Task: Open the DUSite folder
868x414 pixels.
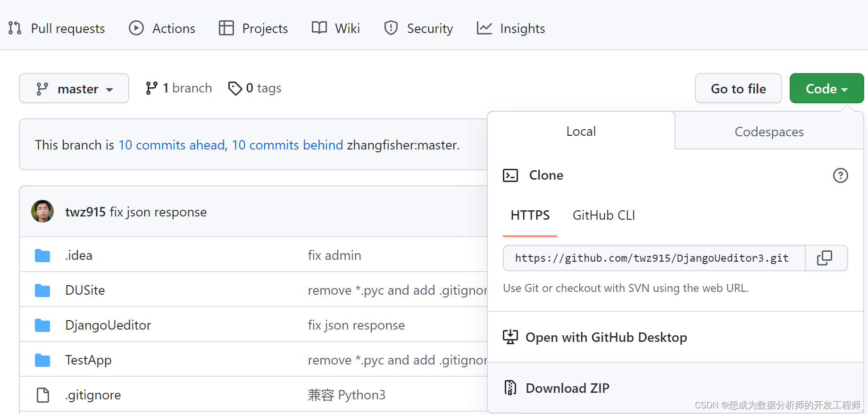Action: click(85, 290)
